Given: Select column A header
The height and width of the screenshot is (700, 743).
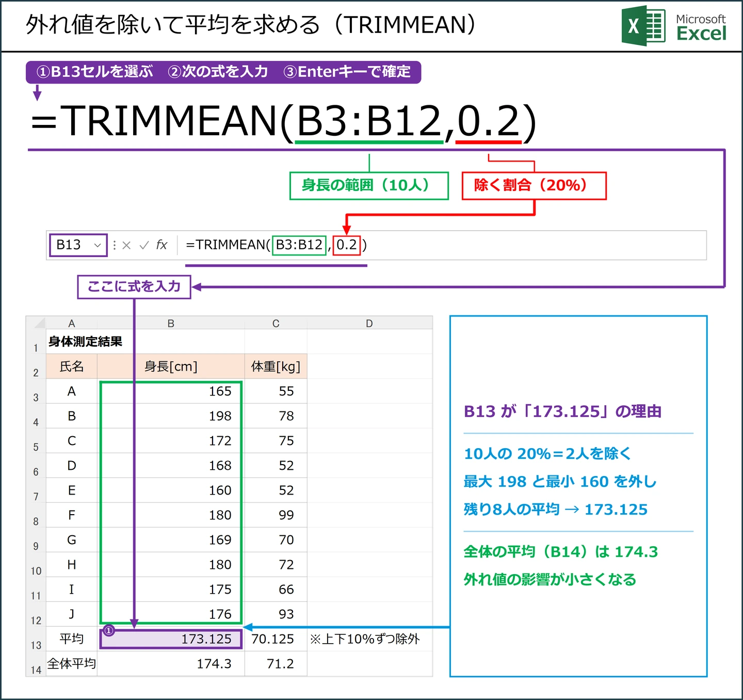Looking at the screenshot, I should pos(72,323).
